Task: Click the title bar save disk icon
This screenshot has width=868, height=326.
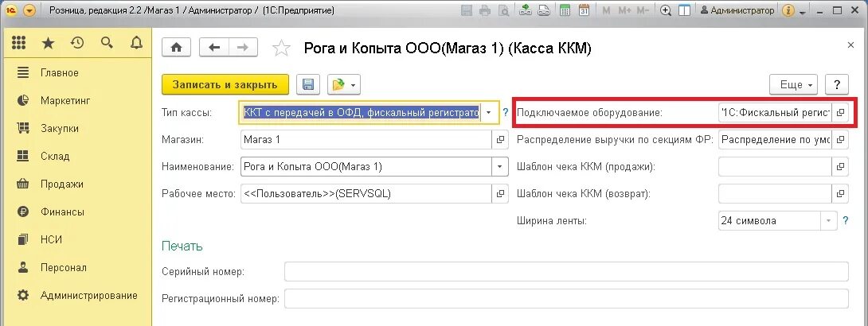Action: coord(467,10)
